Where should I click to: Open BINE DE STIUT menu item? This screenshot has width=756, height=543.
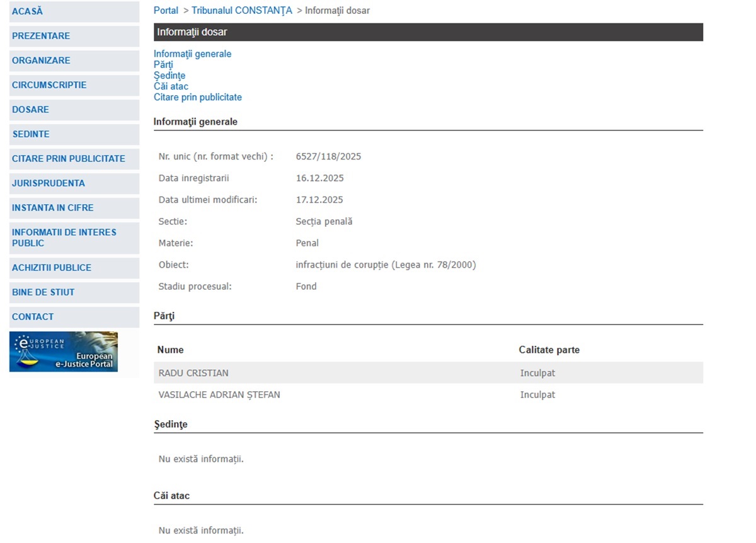[x=74, y=292]
